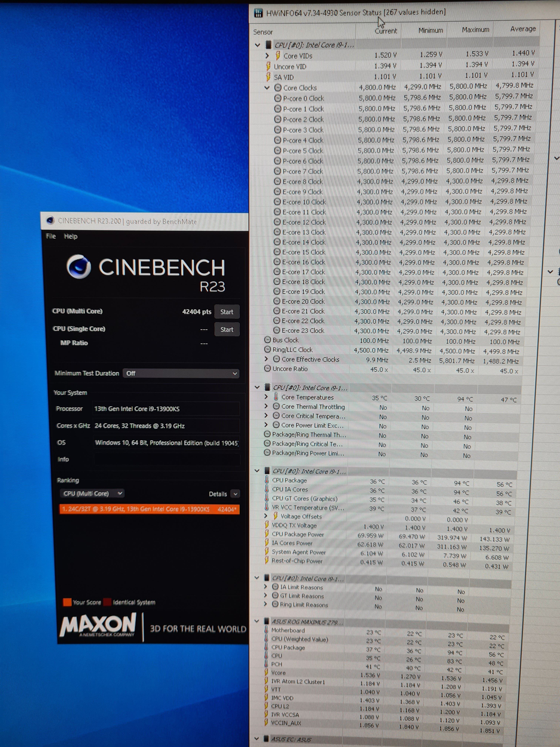560x747 pixels.
Task: Open the Details dropdown arrow in Ranking
Action: [x=236, y=494]
